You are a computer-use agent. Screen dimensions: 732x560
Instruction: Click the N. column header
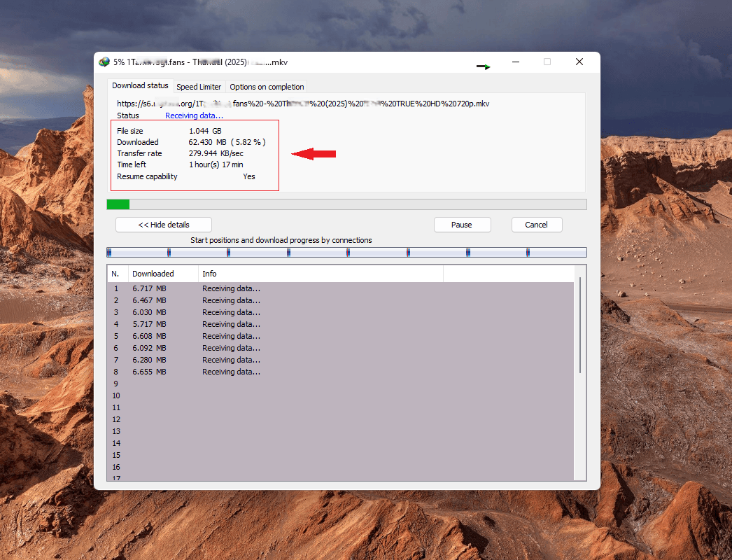point(116,273)
